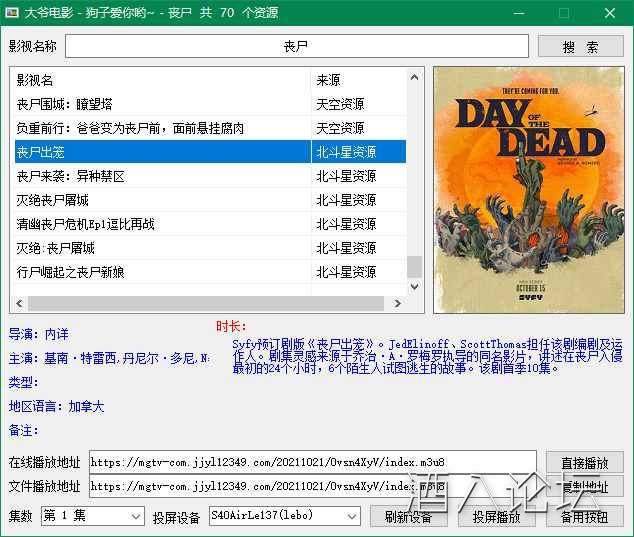Click the Day of the Dead poster
Viewport: 634px width, 537px height.
click(529, 190)
